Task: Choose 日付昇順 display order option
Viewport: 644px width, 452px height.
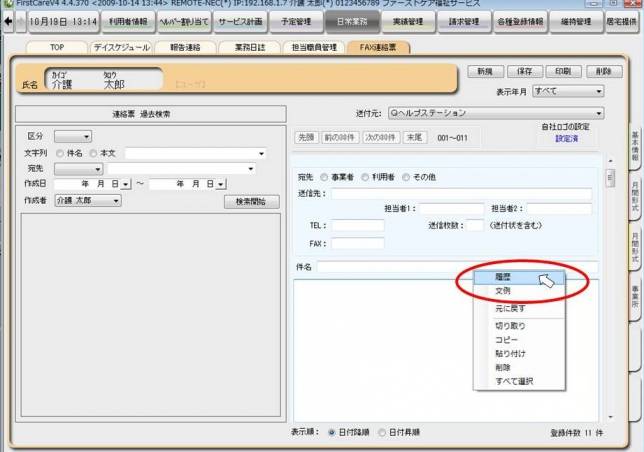Action: pyautogui.click(x=382, y=432)
